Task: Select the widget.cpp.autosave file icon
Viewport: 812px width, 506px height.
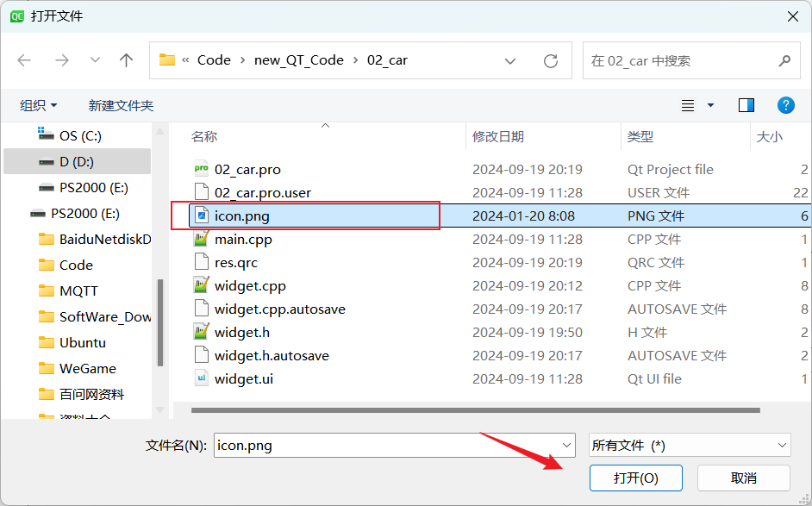Action: (201, 308)
